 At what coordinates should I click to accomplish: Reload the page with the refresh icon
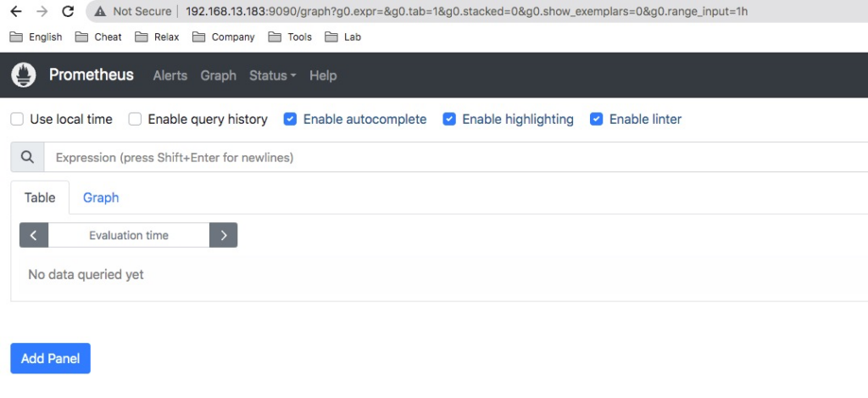click(68, 11)
